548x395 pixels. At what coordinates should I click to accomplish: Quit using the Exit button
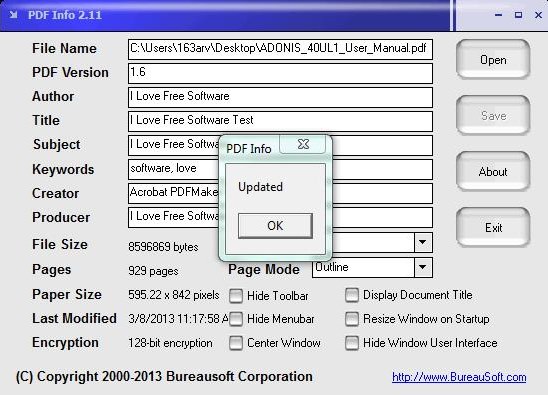pos(493,228)
